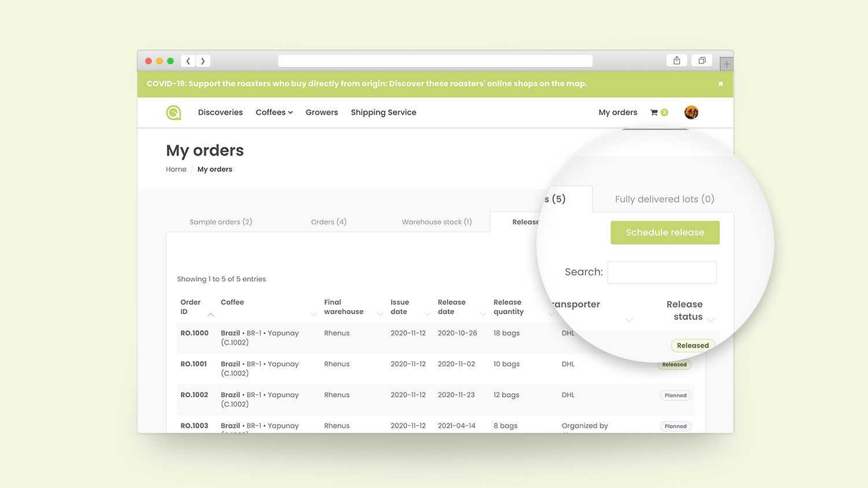Image resolution: width=868 pixels, height=488 pixels.
Task: Go back with the browser back arrow
Action: tap(188, 61)
